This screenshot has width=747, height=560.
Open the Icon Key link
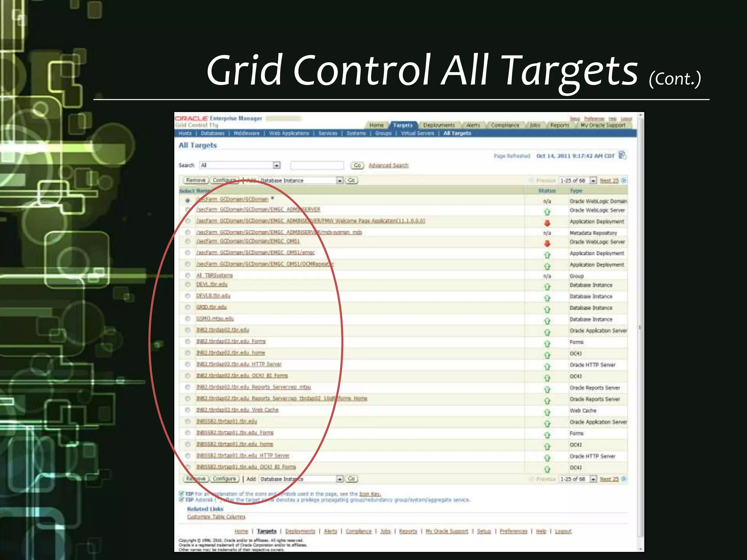370,494
